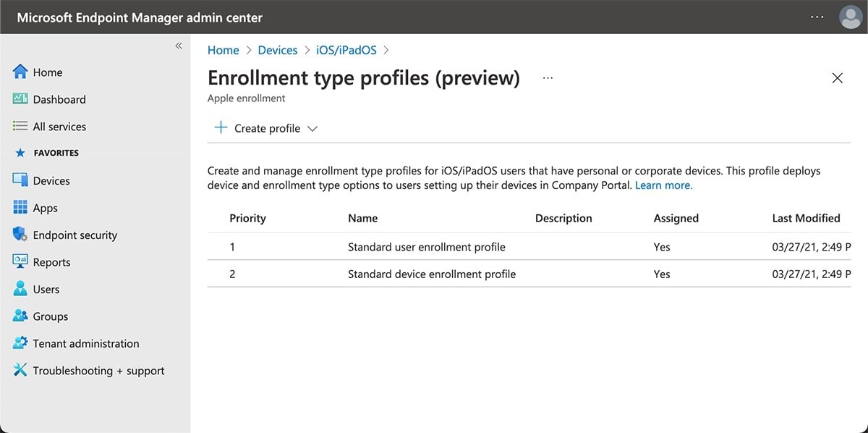Viewport: 868px width, 433px height.
Task: Open the Dashboard chart icon
Action: 20,99
